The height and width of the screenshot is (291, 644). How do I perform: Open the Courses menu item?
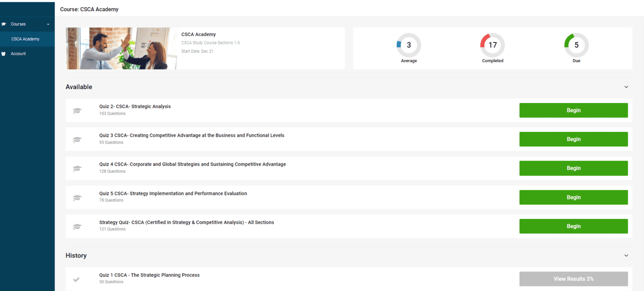coord(27,24)
